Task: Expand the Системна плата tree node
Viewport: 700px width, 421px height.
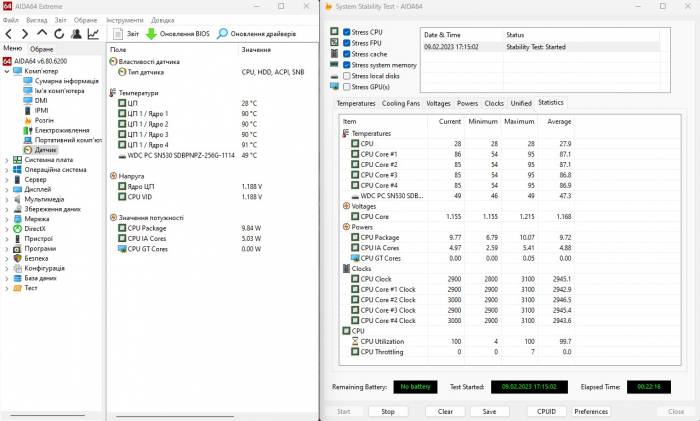Action: pyautogui.click(x=7, y=160)
